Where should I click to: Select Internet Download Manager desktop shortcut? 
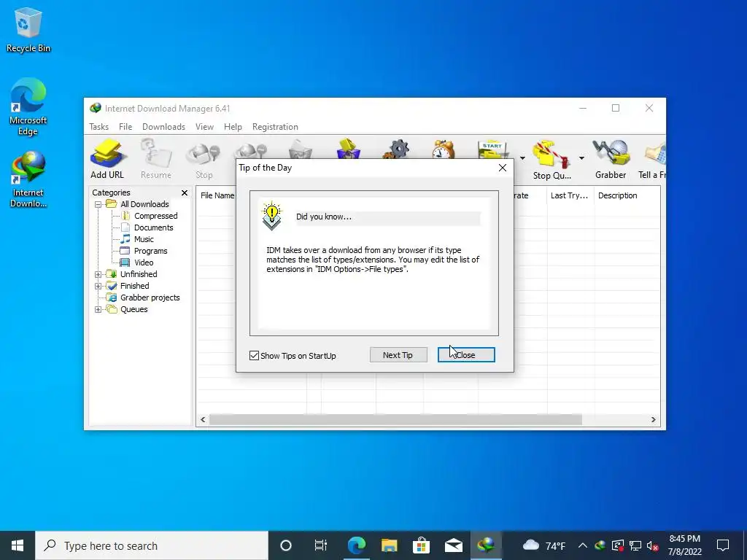point(28,179)
